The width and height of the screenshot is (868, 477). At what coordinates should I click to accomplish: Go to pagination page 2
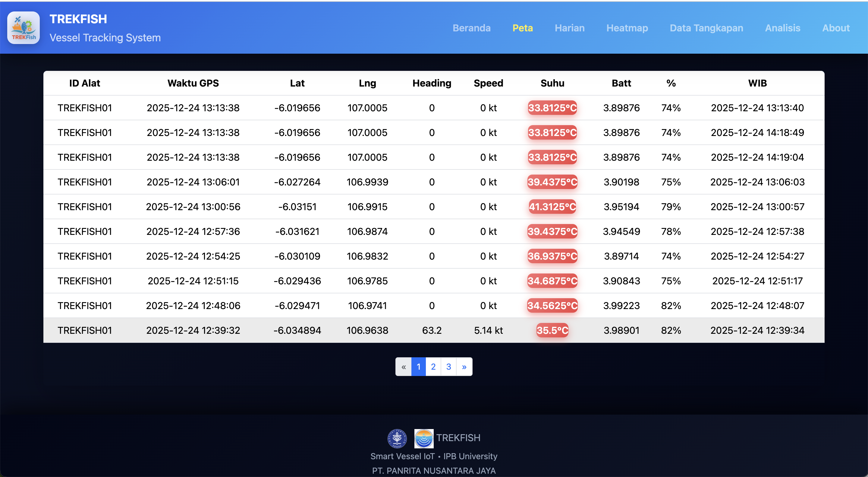point(433,367)
